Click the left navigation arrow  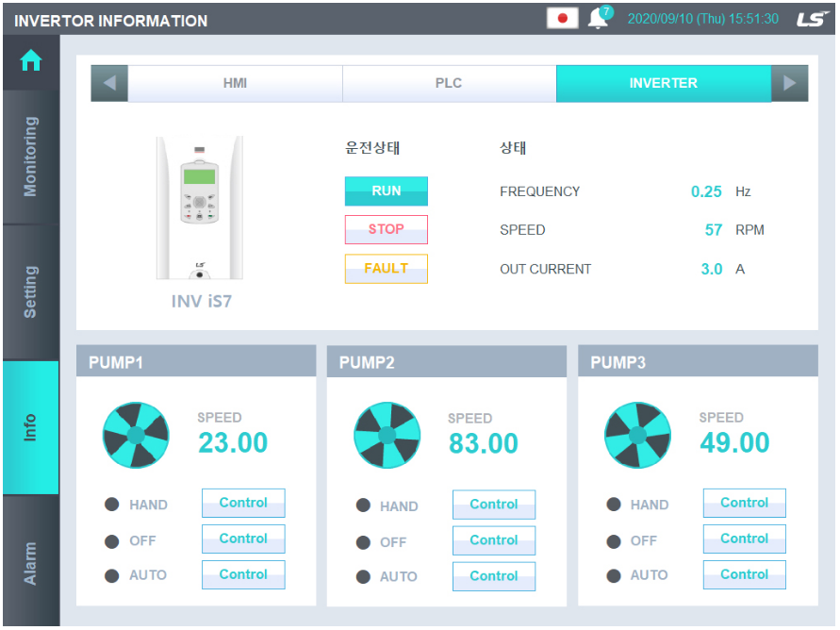point(109,83)
